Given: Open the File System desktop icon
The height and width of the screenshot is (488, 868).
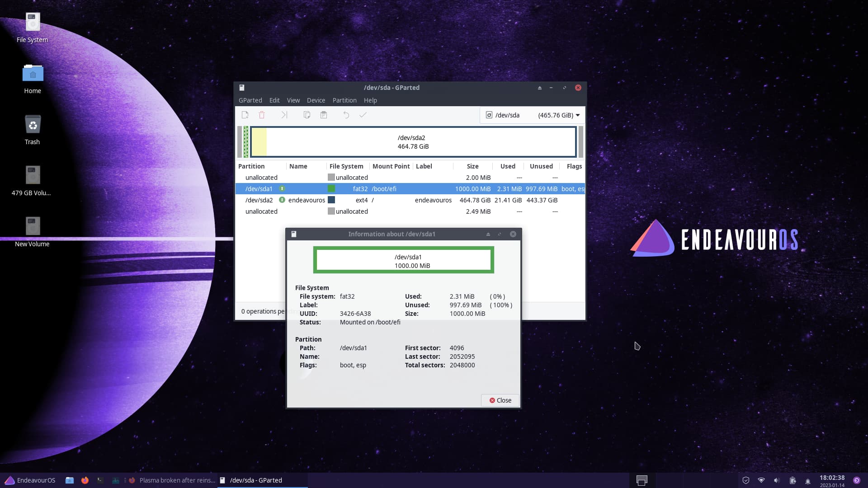Looking at the screenshot, I should (x=32, y=28).
